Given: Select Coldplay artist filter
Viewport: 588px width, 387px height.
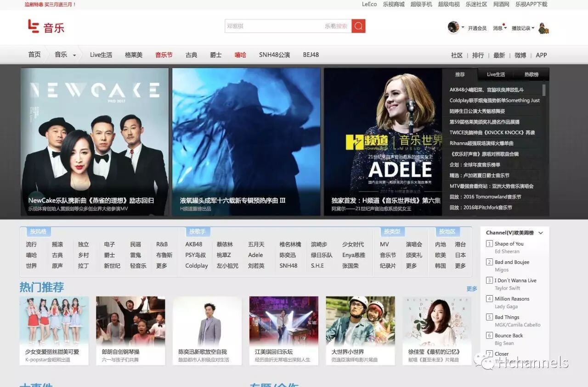Looking at the screenshot, I should [197, 266].
